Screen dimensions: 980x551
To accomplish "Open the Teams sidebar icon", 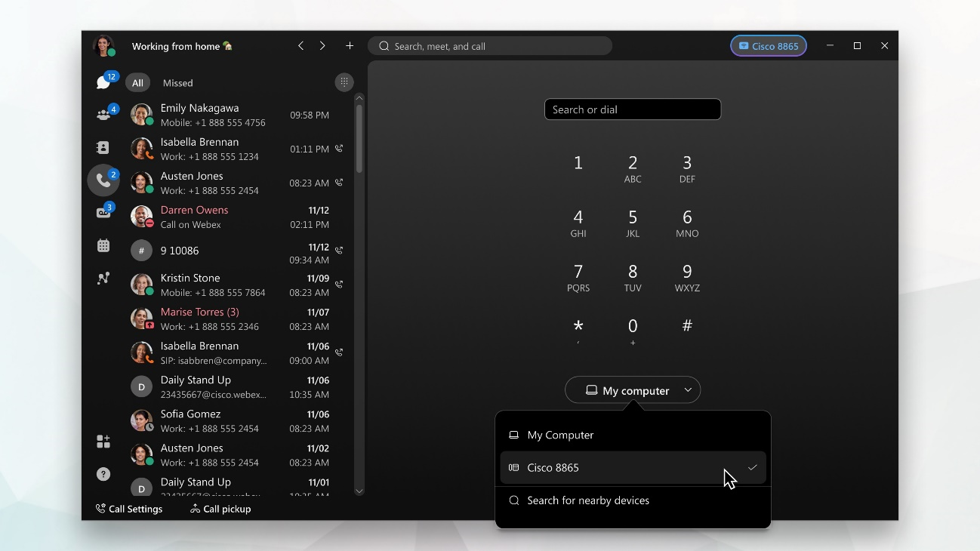I will click(103, 115).
